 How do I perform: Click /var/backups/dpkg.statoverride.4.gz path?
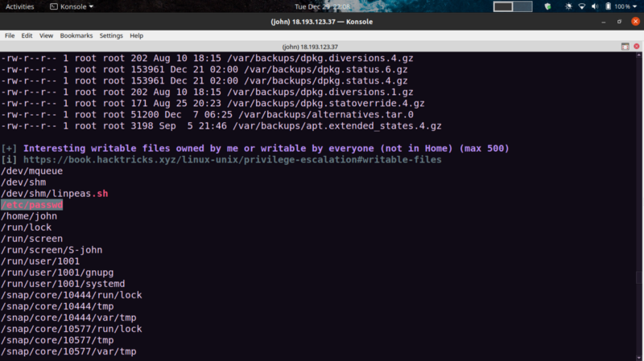pos(326,104)
